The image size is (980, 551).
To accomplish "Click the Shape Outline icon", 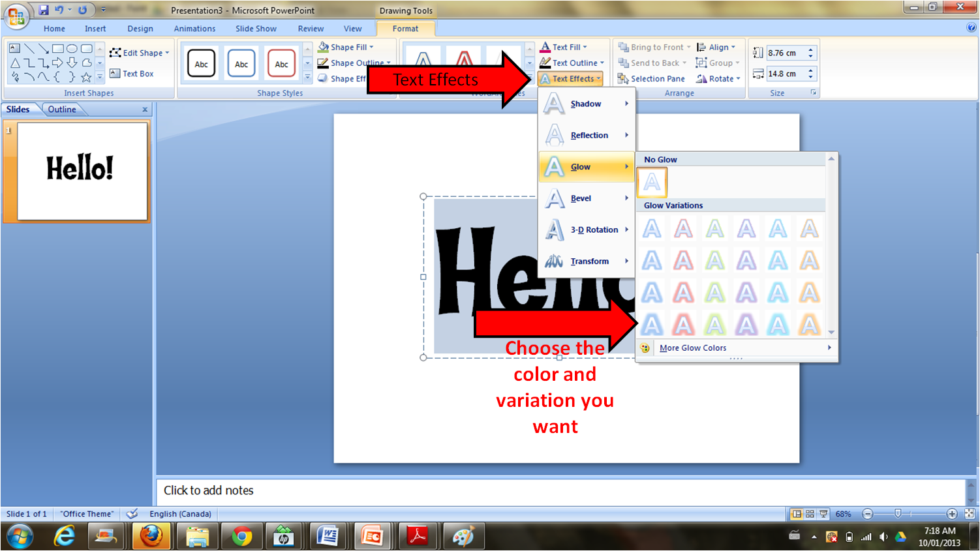I will (322, 63).
